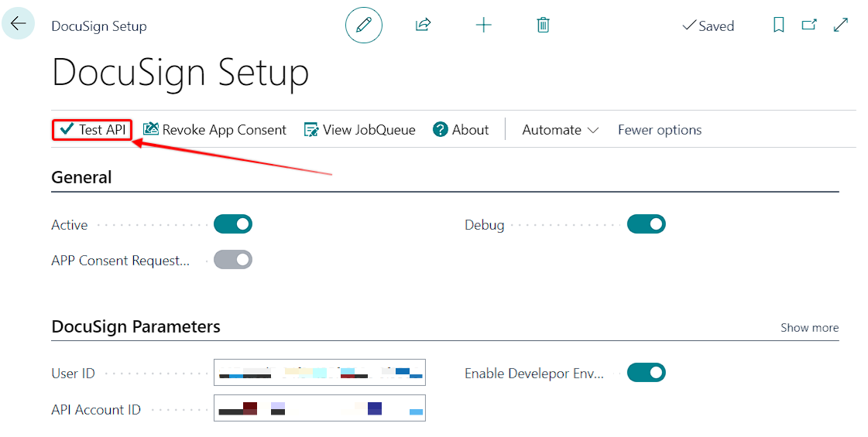This screenshot has width=868, height=437.
Task: Open the About action
Action: pyautogui.click(x=461, y=130)
